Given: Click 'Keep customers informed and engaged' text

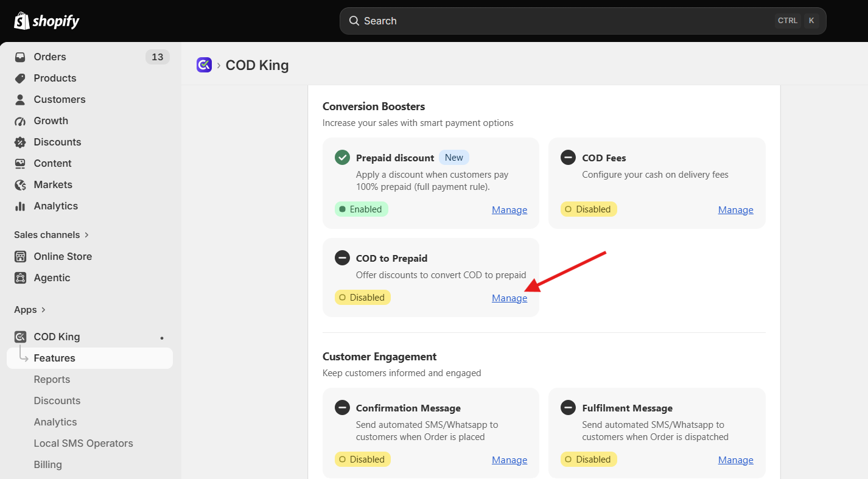Looking at the screenshot, I should tap(402, 373).
